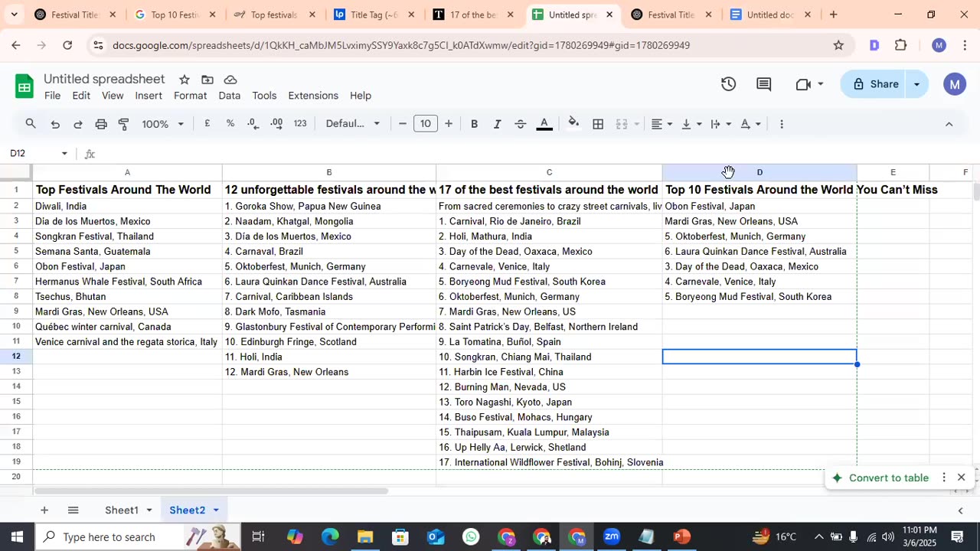The width and height of the screenshot is (980, 551).
Task: Open the Google account avatar
Action: [x=954, y=84]
